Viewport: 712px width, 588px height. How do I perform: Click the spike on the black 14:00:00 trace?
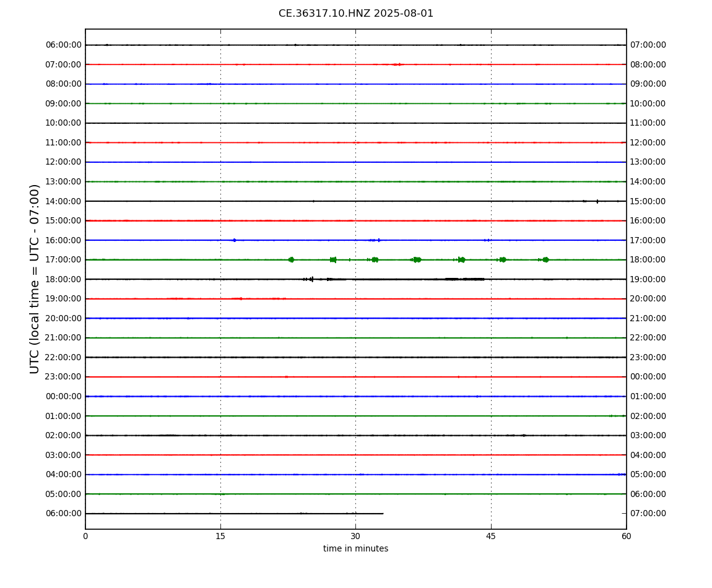597,201
